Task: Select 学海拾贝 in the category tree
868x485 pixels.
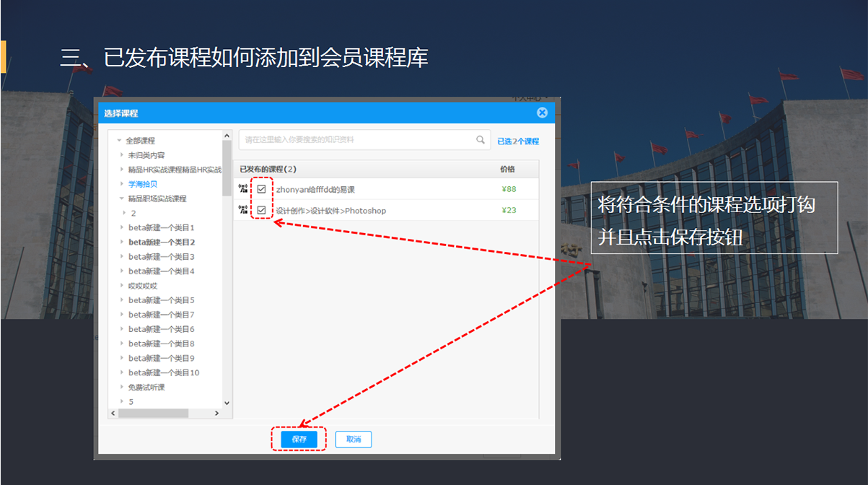Action: (x=143, y=184)
